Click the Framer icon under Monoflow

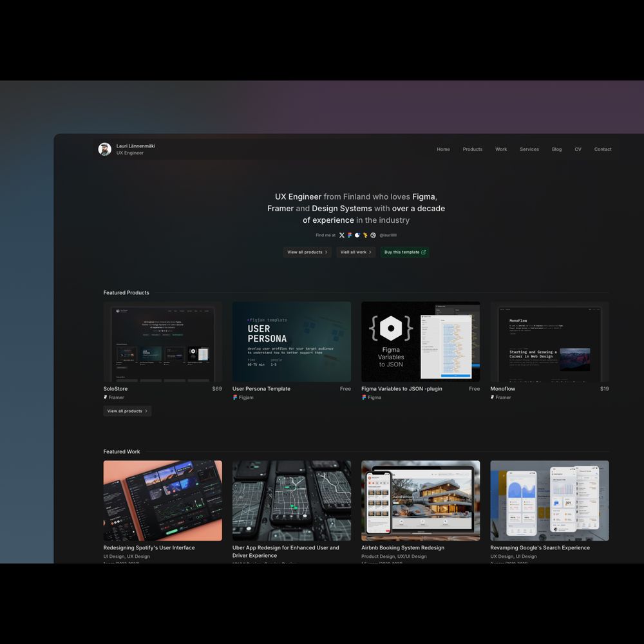click(493, 397)
